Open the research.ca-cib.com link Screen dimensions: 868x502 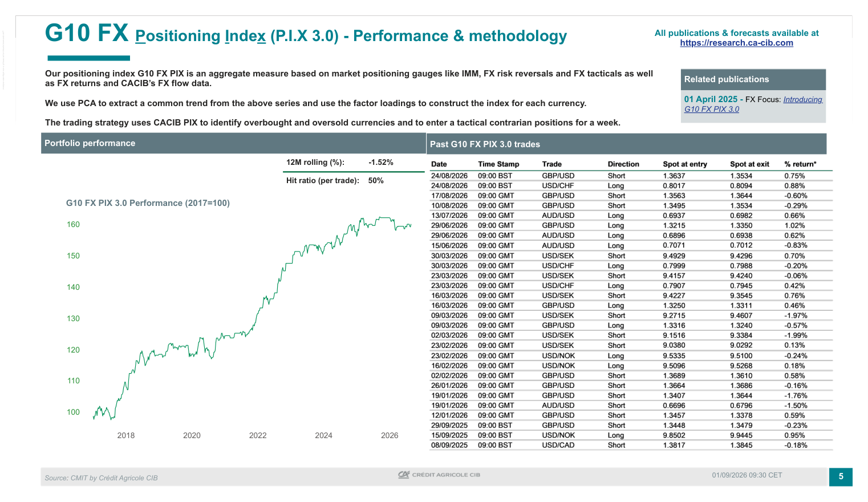(x=736, y=43)
